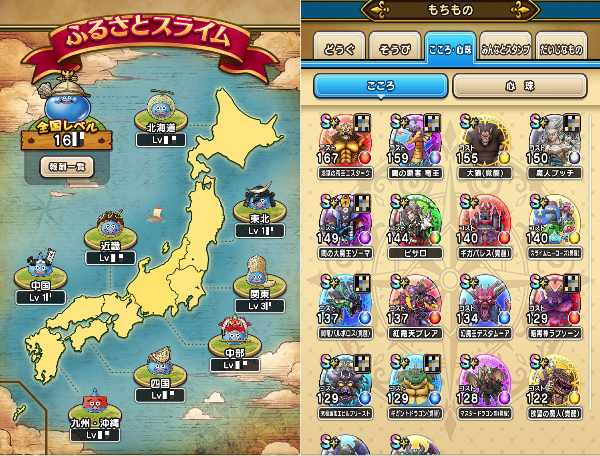Screen dimensions: 600x456
Task: Select the Kyushu-Okinawa slime icon
Action: tap(95, 404)
